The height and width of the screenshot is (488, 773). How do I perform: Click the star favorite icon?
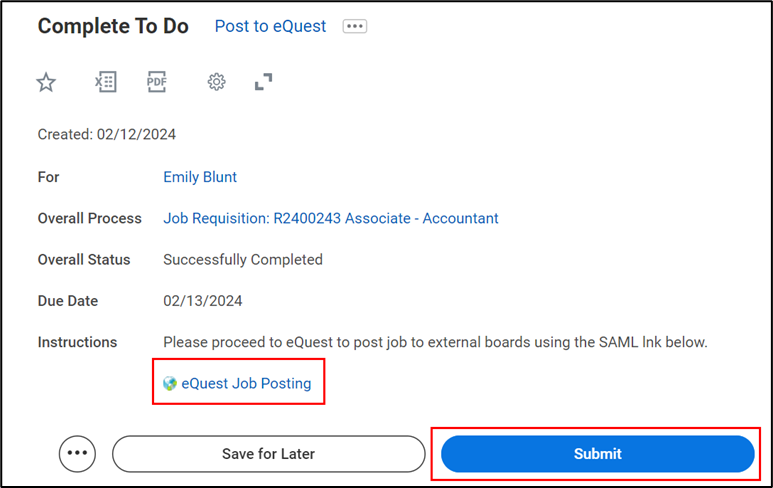click(46, 83)
